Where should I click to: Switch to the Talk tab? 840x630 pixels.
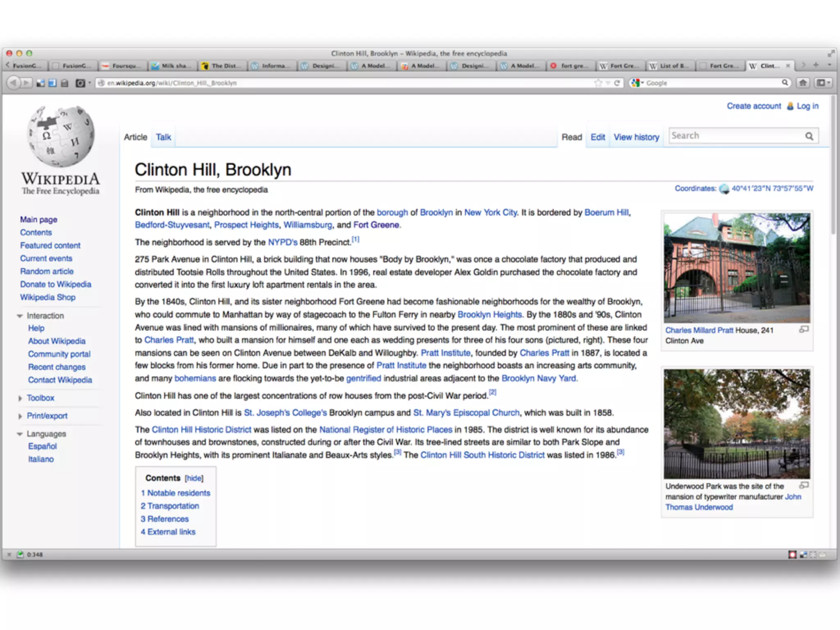[163, 137]
